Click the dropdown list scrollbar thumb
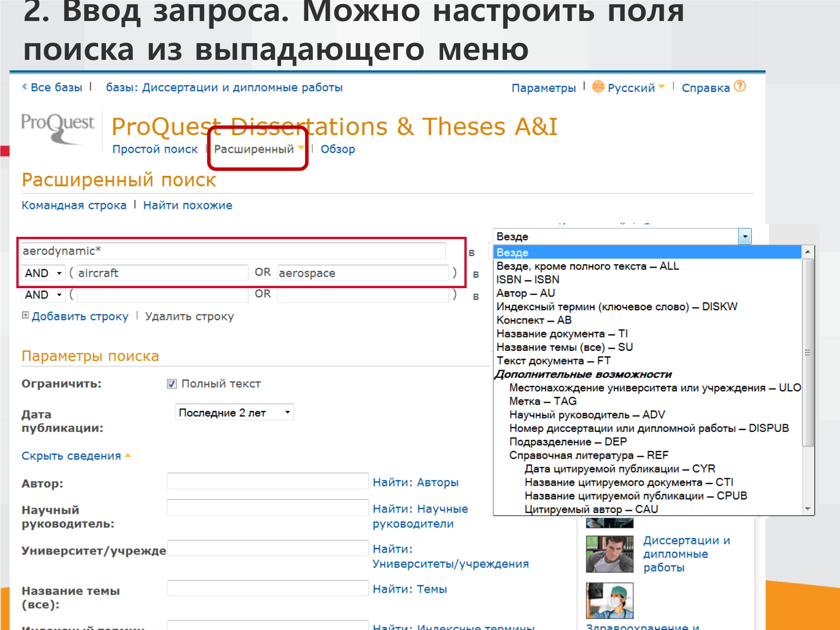This screenshot has height=630, width=840. point(808,353)
